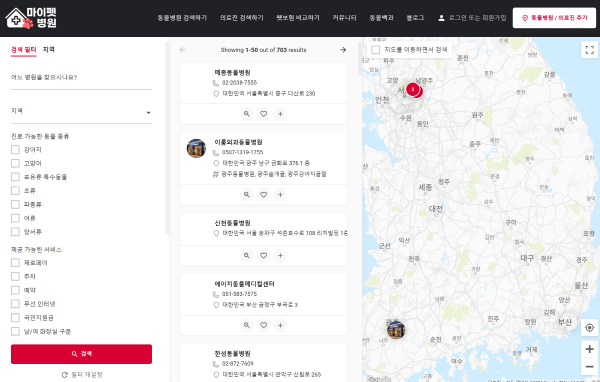
Task: Click user icon next to login
Action: [441, 18]
